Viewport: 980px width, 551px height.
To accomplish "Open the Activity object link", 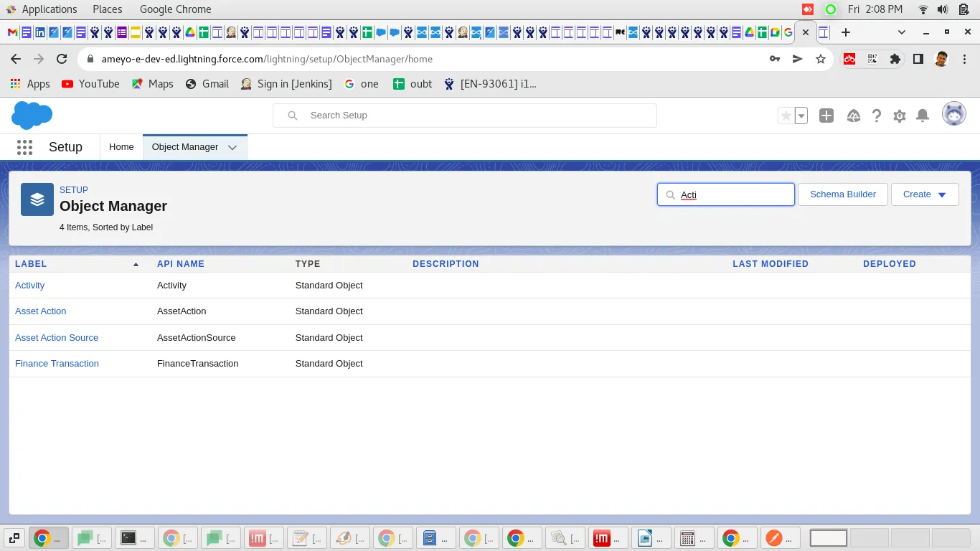I will [x=29, y=286].
